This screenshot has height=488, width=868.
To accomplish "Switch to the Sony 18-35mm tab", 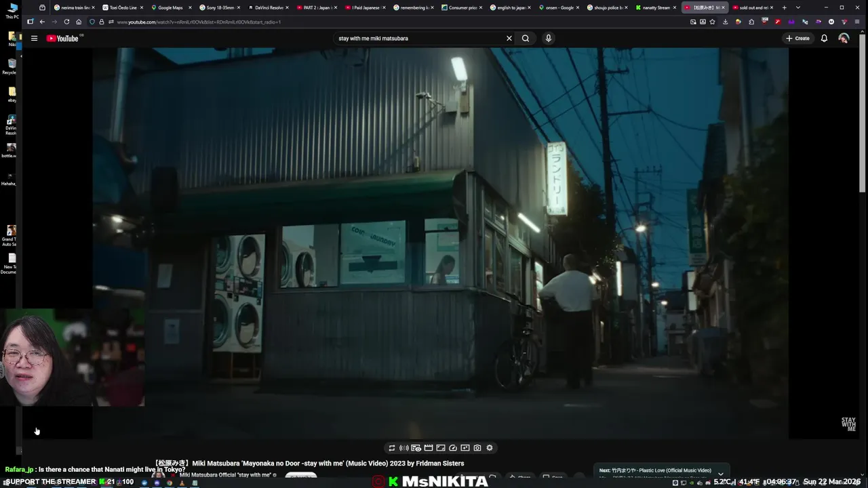I will (218, 7).
